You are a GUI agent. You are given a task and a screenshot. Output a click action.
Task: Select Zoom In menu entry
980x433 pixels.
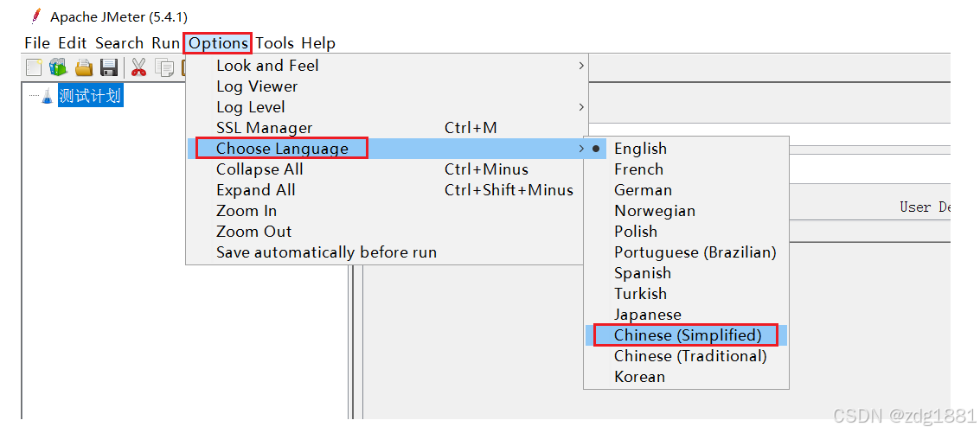tap(388, 211)
